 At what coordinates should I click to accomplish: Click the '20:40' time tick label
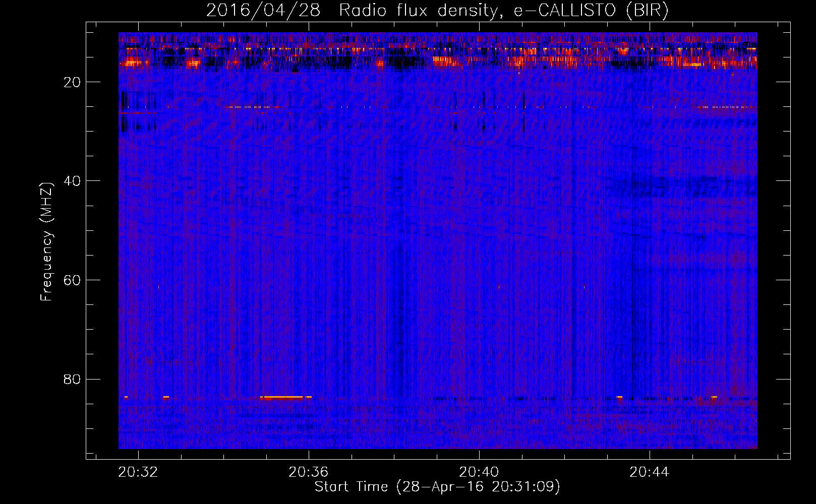tap(479, 472)
